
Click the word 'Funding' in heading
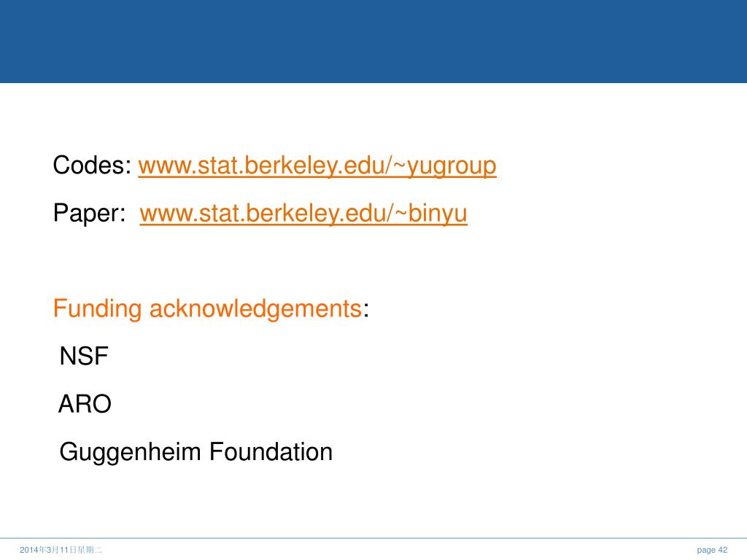pos(97,308)
